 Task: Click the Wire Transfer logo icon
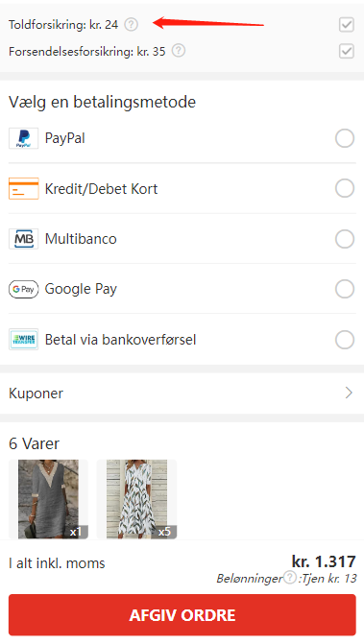point(23,339)
